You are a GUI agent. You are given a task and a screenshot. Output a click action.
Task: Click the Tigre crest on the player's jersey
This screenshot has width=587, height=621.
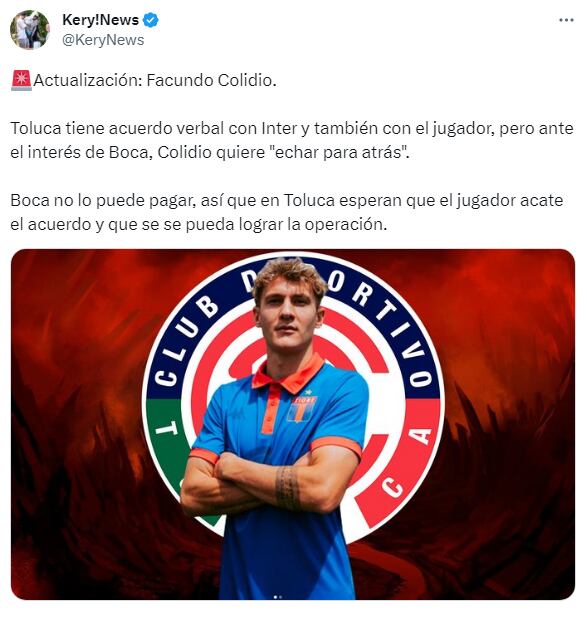point(302,410)
